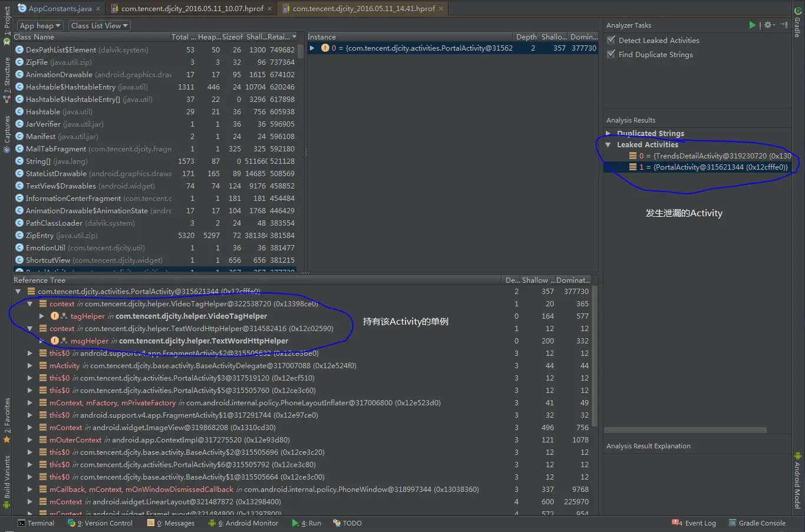This screenshot has width=805, height=532.
Task: Select the ZipFile class icon
Action: click(19, 62)
